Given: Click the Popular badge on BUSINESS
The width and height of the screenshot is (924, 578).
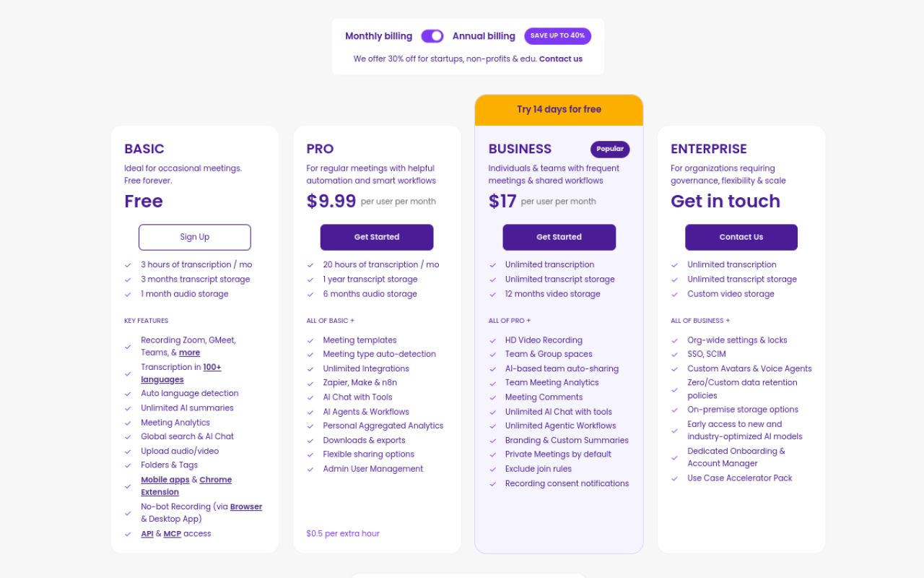Looking at the screenshot, I should [610, 149].
